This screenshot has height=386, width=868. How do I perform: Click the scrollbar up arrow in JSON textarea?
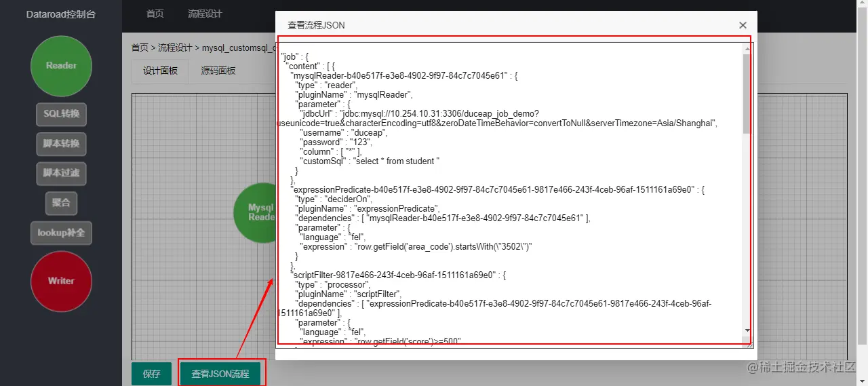(x=747, y=47)
